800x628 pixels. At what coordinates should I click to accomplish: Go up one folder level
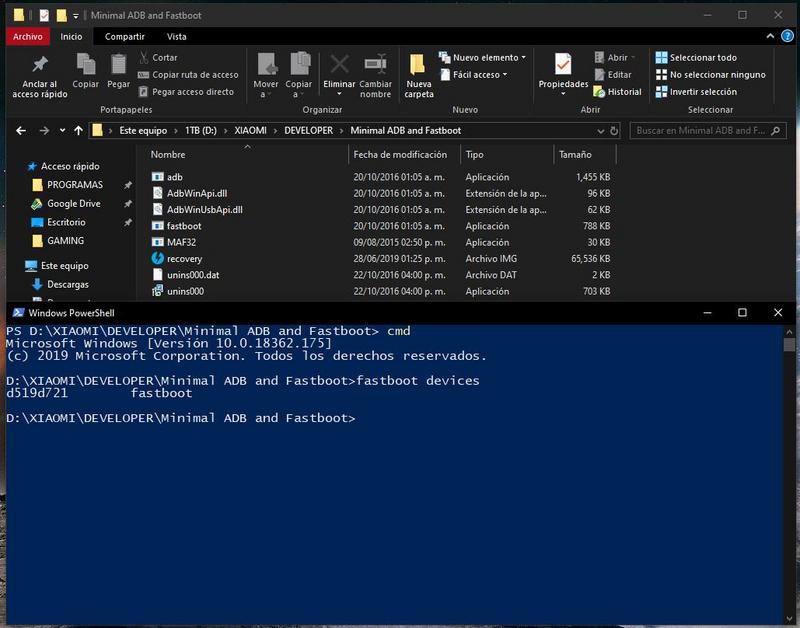(x=78, y=131)
